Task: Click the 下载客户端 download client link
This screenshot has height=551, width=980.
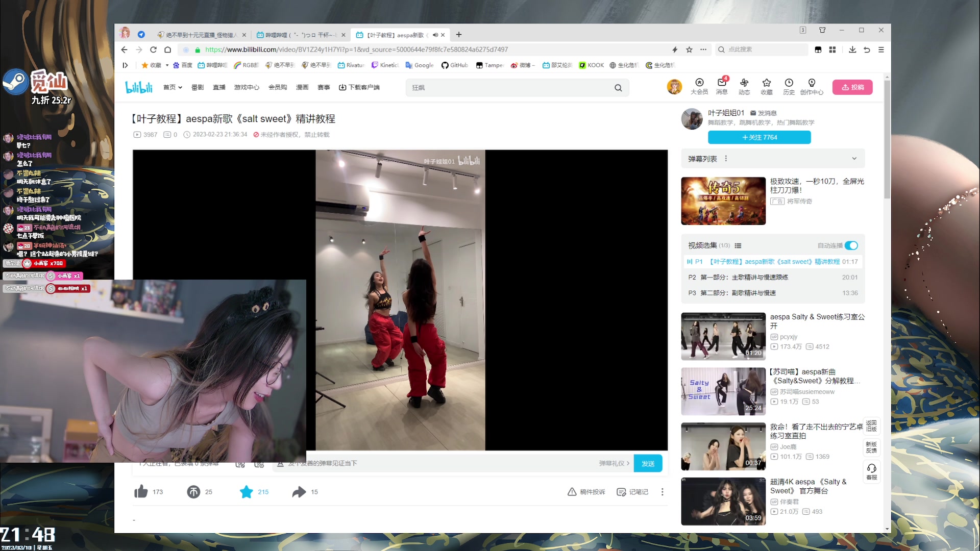Action: 359,87
